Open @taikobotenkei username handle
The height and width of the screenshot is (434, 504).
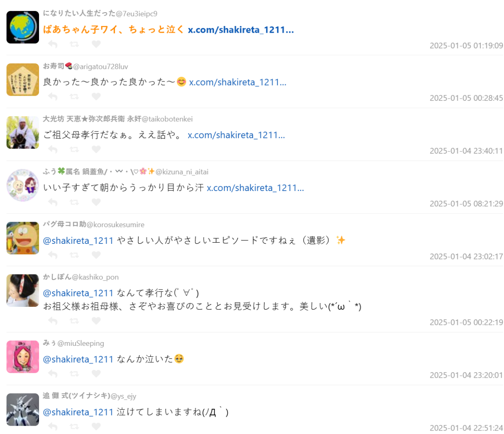click(167, 119)
